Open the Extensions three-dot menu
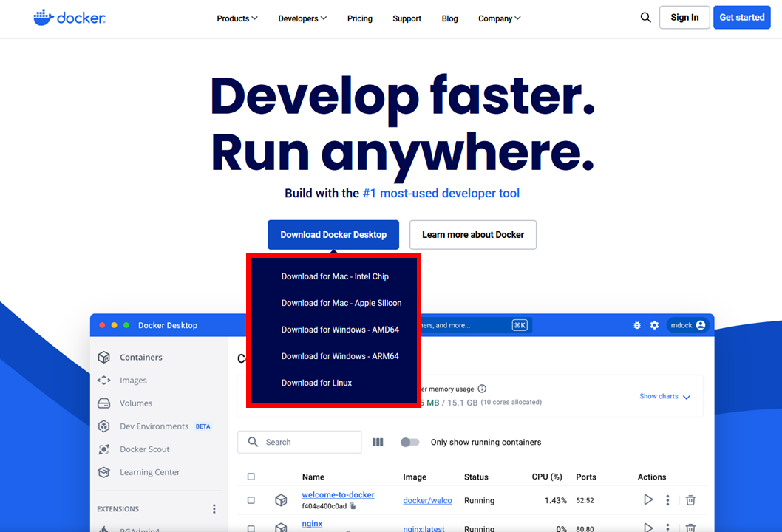782x532 pixels. coord(214,508)
